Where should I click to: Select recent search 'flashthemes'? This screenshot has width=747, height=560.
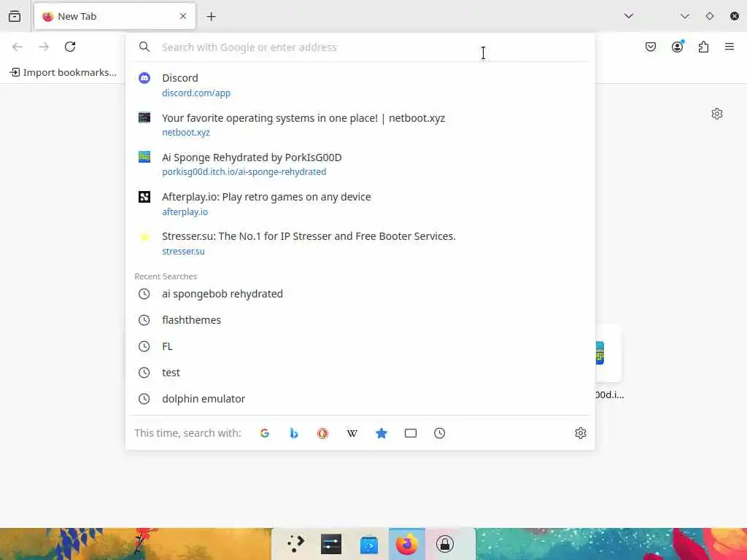[x=360, y=320]
